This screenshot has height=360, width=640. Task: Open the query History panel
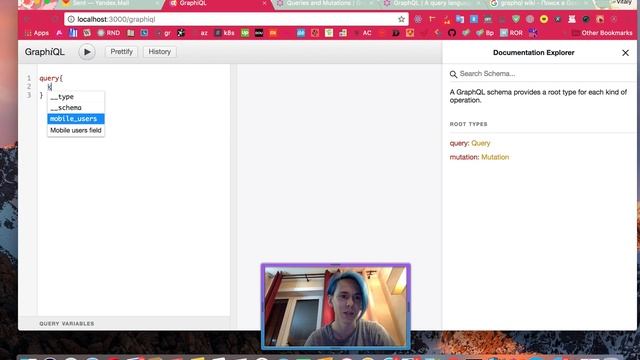coord(159,52)
